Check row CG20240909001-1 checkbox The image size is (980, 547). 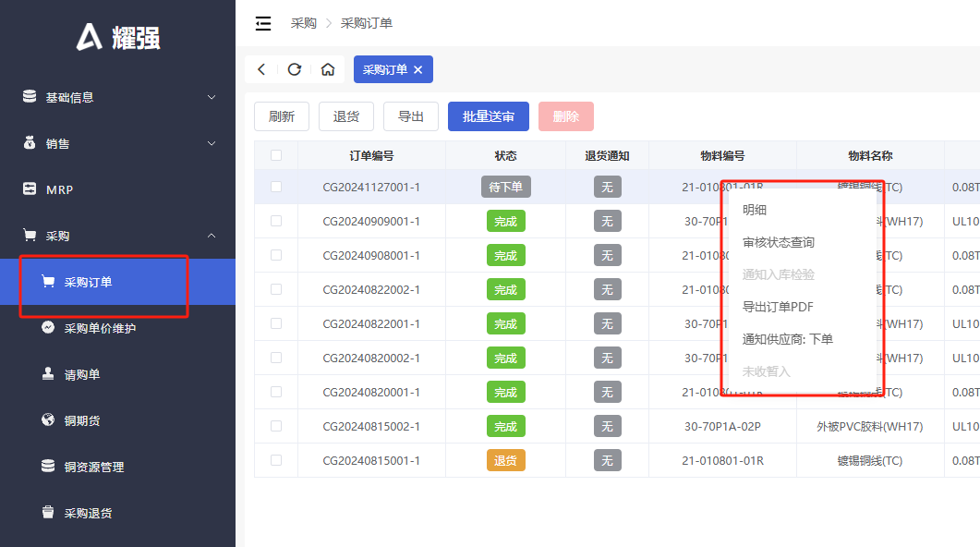(276, 221)
